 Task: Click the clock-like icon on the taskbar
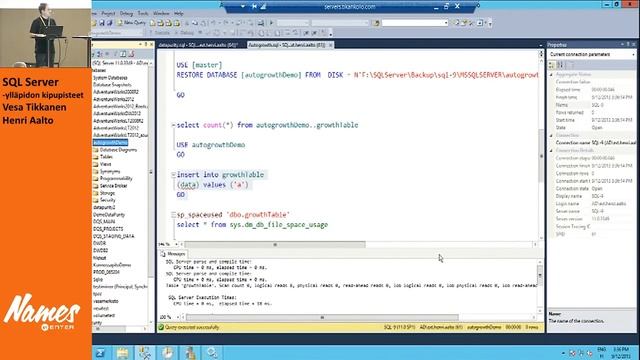click(168, 353)
